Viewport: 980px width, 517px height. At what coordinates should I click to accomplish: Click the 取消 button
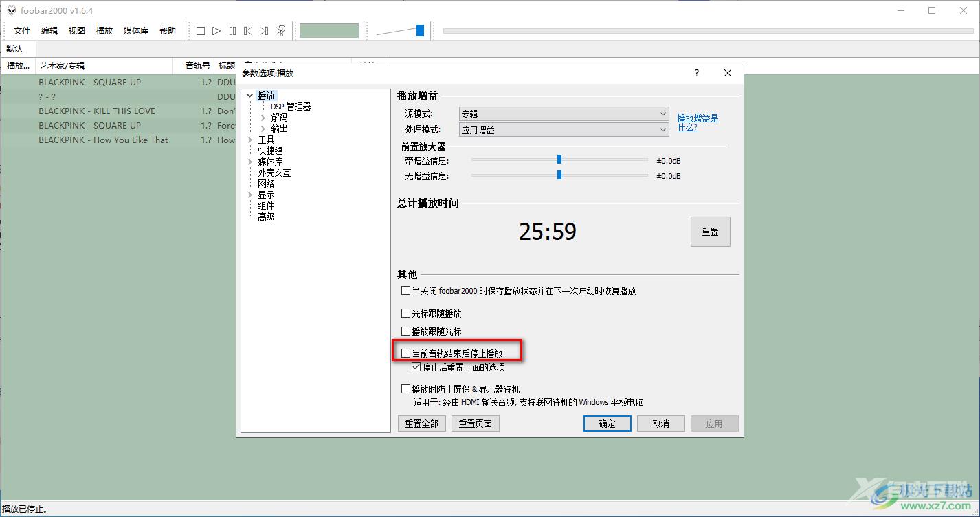[661, 423]
